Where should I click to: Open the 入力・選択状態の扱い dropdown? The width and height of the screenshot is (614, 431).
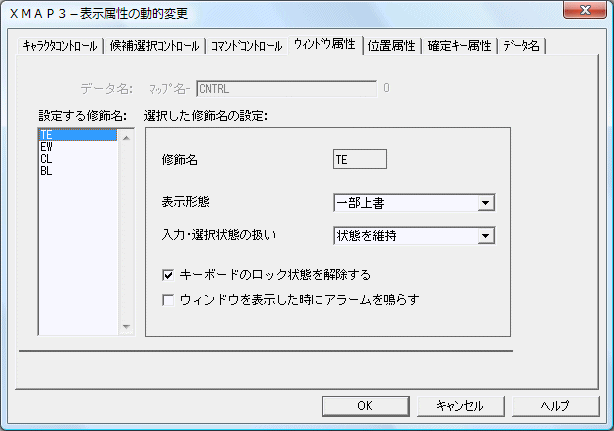coord(486,237)
